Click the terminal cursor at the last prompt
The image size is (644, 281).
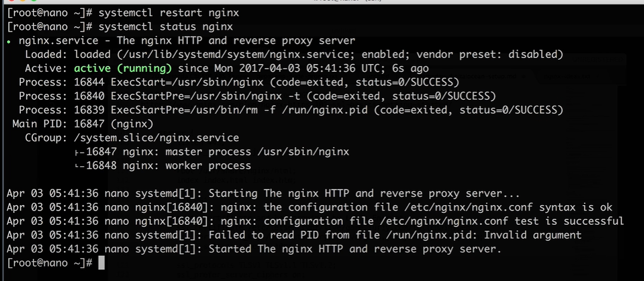pyautogui.click(x=101, y=263)
